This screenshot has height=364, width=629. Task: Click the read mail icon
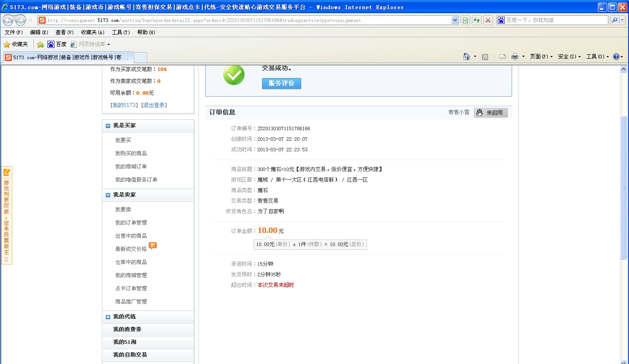point(503,57)
